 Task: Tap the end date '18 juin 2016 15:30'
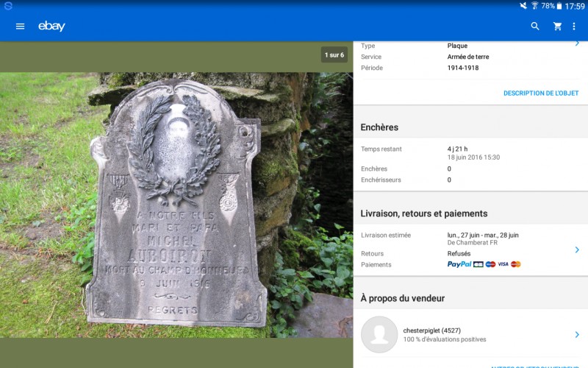tap(473, 158)
